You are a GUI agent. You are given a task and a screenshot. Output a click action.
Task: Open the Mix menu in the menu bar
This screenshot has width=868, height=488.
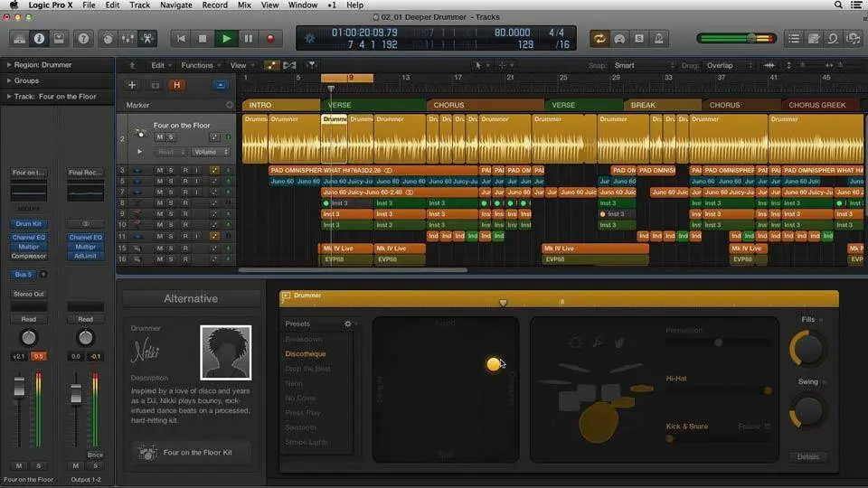(244, 5)
